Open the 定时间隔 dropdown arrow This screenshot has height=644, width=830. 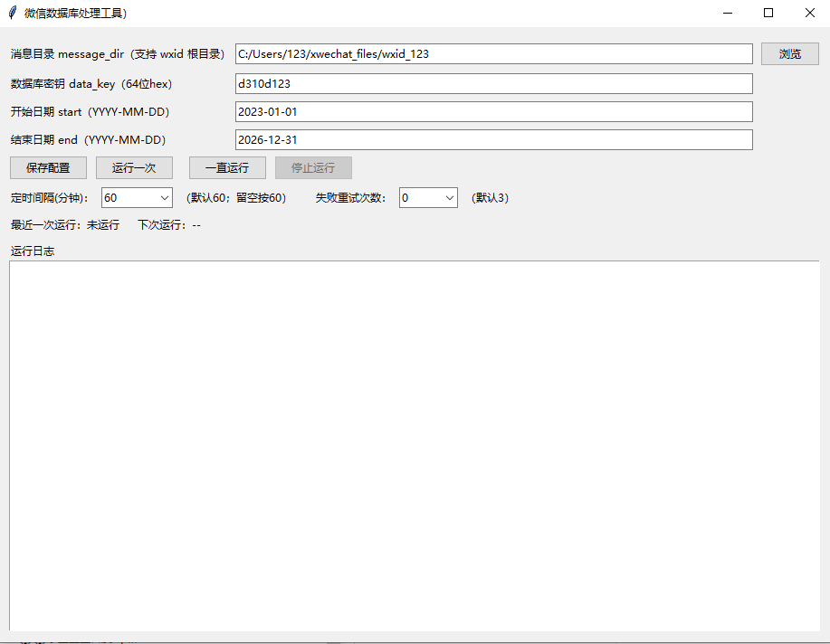coord(165,198)
